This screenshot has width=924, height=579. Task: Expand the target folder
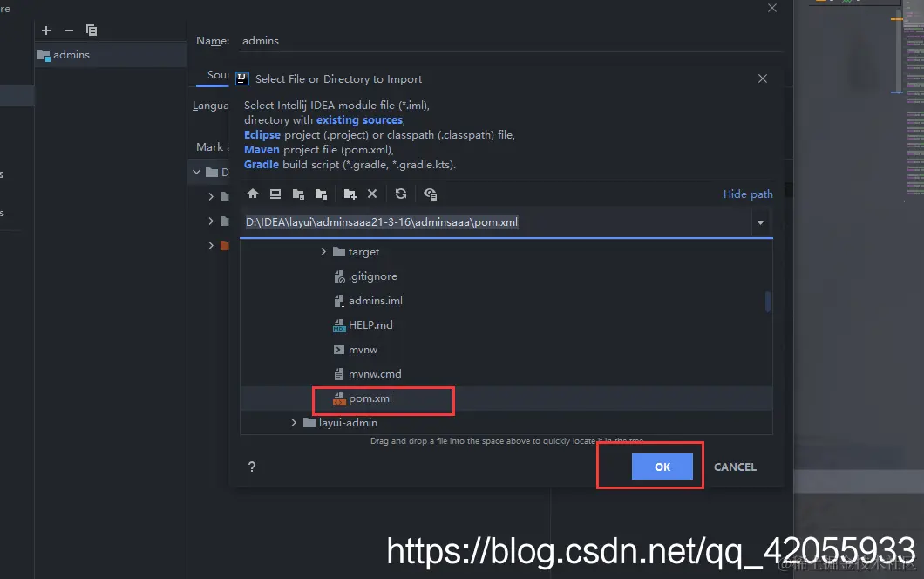[323, 252]
